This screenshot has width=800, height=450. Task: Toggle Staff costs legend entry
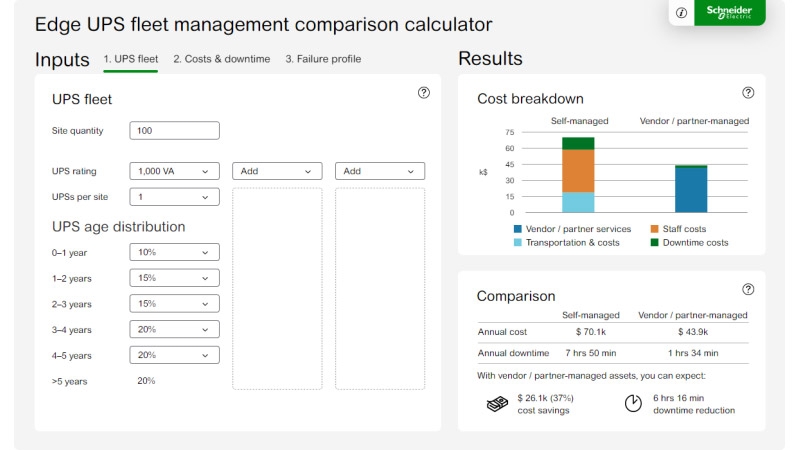(x=685, y=229)
